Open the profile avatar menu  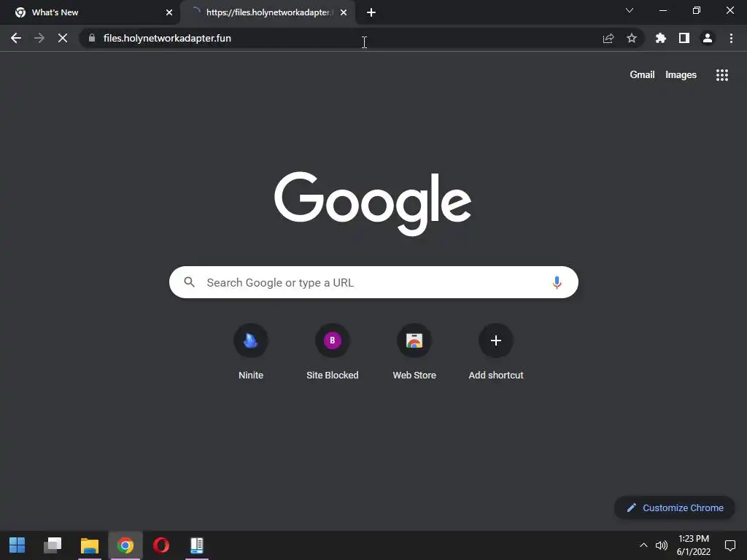(708, 38)
